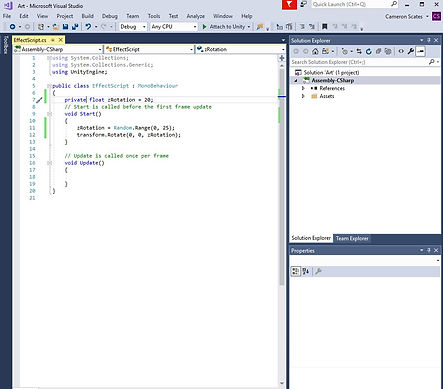This screenshot has height=389, width=443.
Task: Open the Project menu
Action: coord(65,16)
